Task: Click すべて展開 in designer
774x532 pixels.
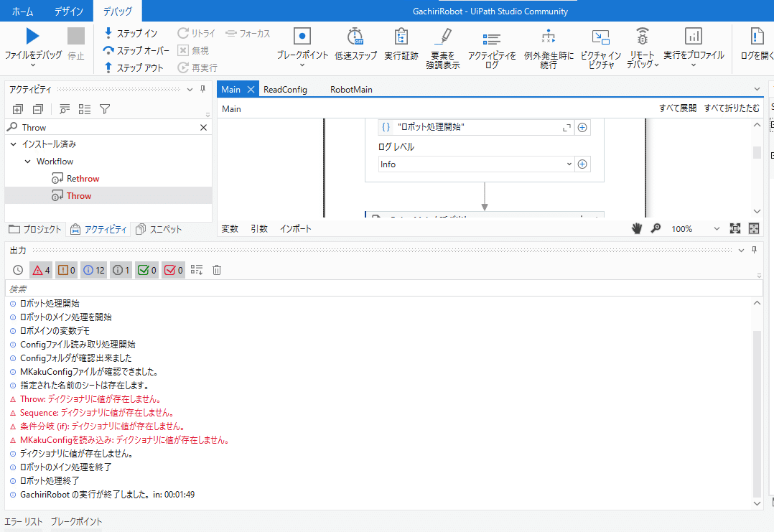Action: pos(678,108)
